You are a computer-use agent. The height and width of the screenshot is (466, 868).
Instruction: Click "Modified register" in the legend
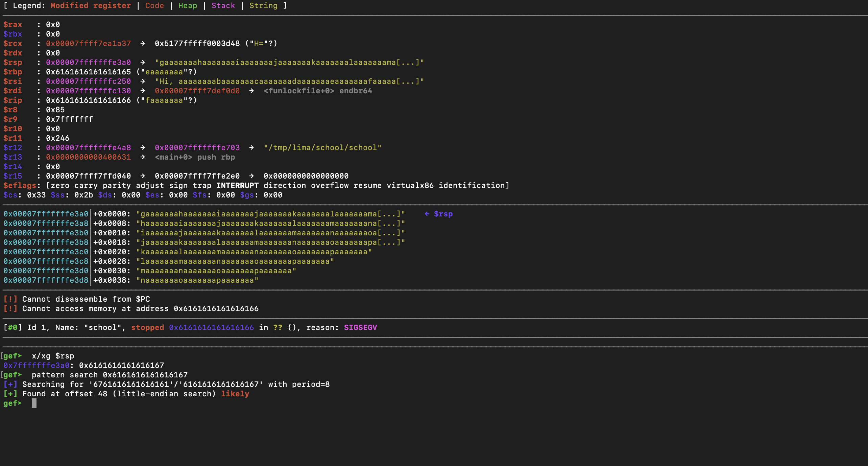[x=91, y=6]
